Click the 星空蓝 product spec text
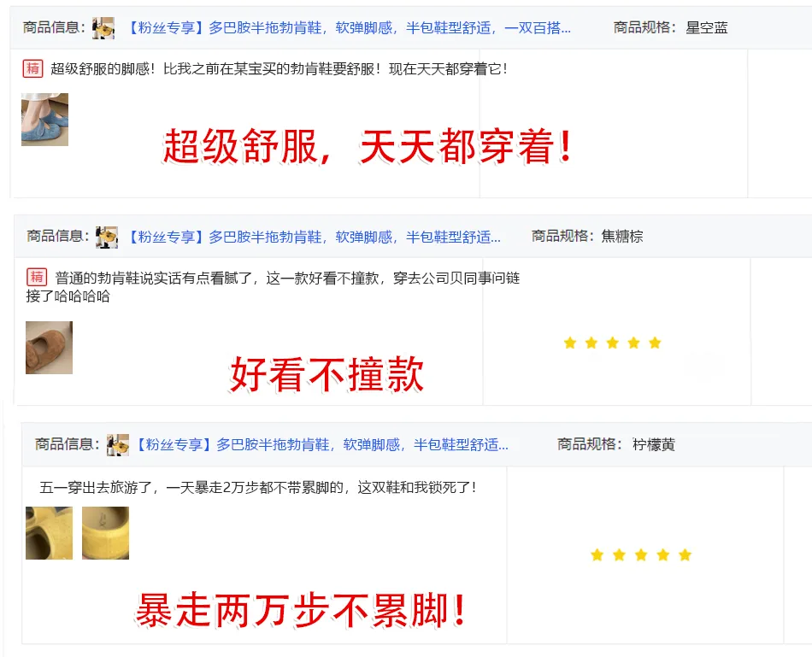Viewport: 812px width, 657px height. click(707, 27)
